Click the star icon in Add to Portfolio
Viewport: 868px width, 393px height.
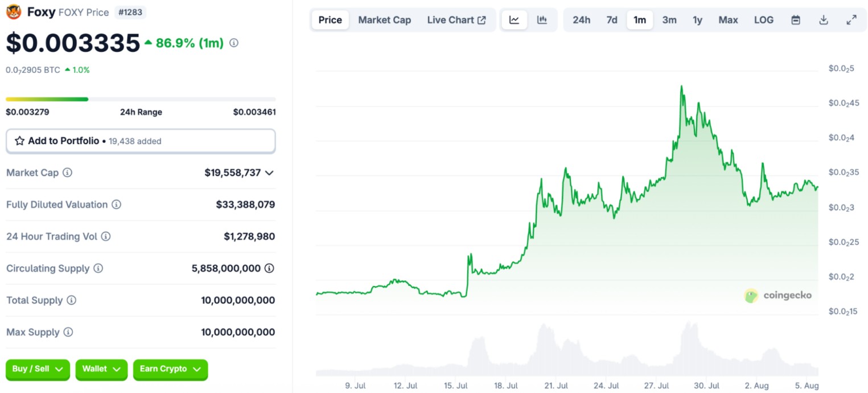[x=19, y=141]
